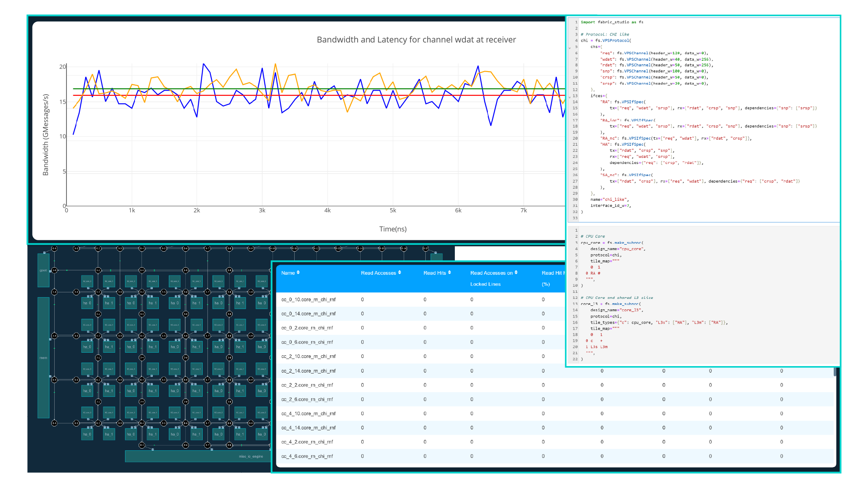Sort table by Read Hits column
The image size is (868, 488).
coord(449,273)
